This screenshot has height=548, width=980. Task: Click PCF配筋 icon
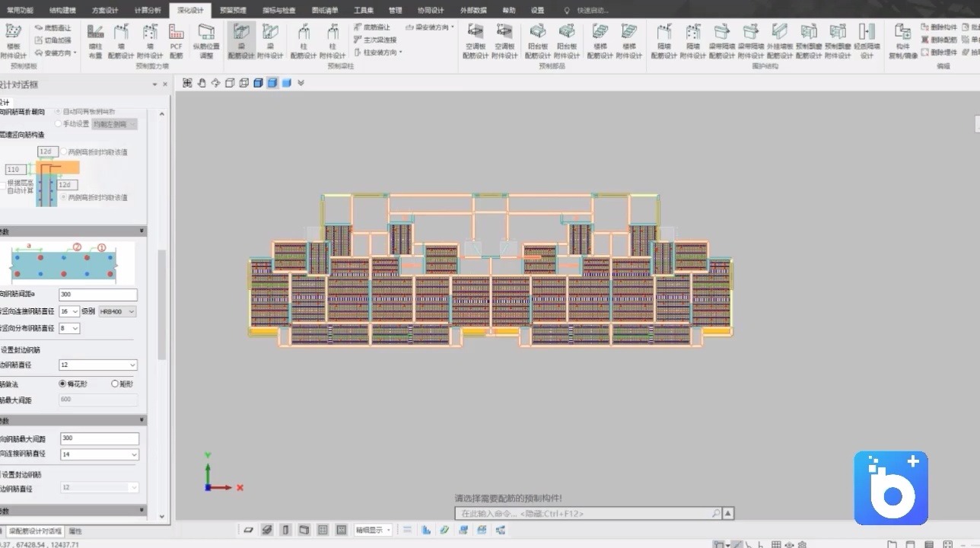(177, 40)
